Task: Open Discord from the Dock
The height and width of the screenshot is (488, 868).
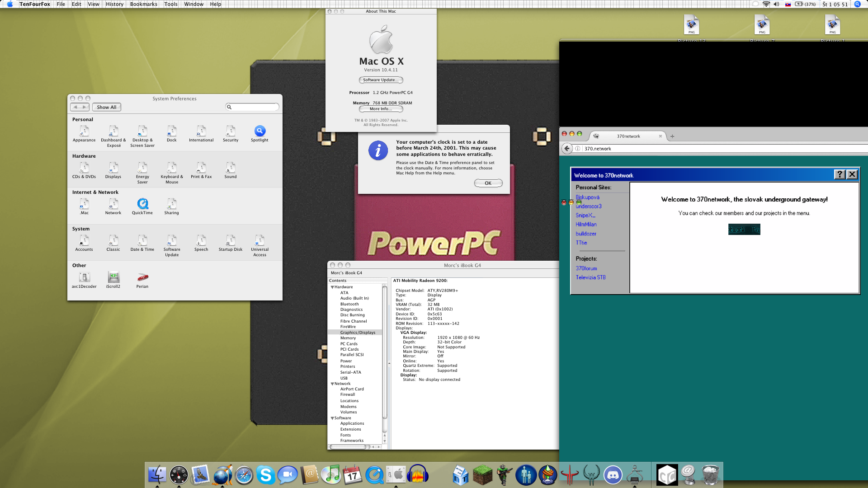Action: point(613,475)
